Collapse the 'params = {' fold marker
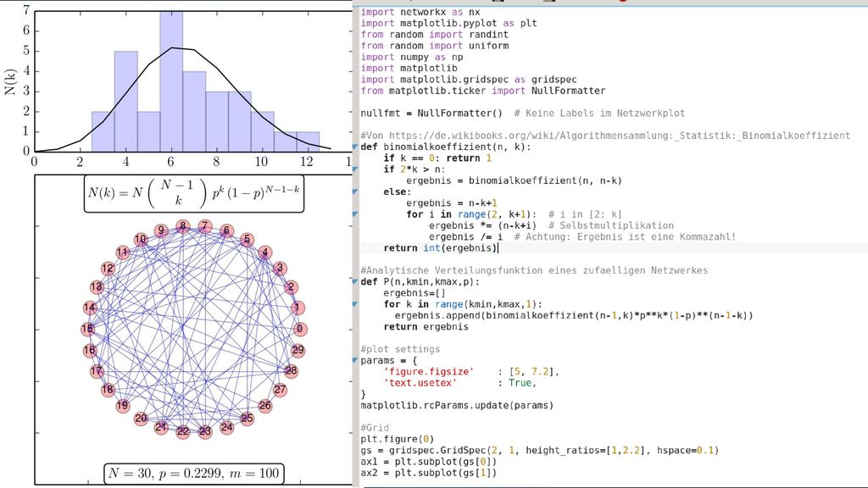The height and width of the screenshot is (488, 868). point(355,360)
